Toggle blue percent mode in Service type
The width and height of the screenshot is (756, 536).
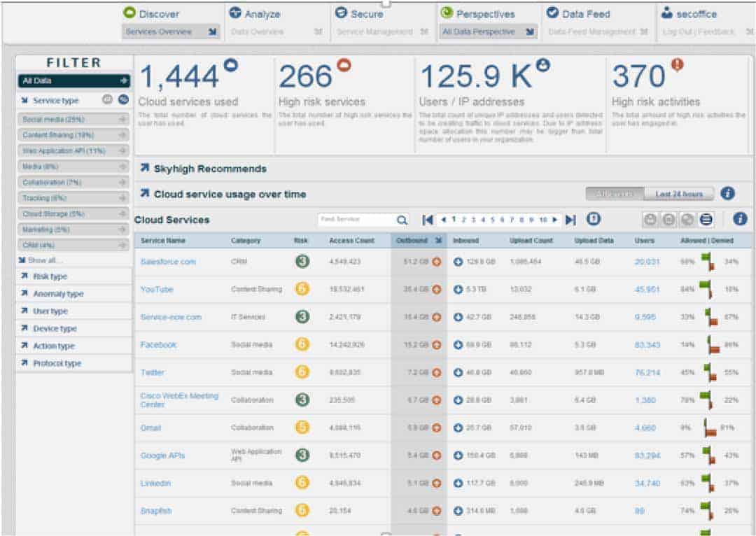(x=123, y=99)
